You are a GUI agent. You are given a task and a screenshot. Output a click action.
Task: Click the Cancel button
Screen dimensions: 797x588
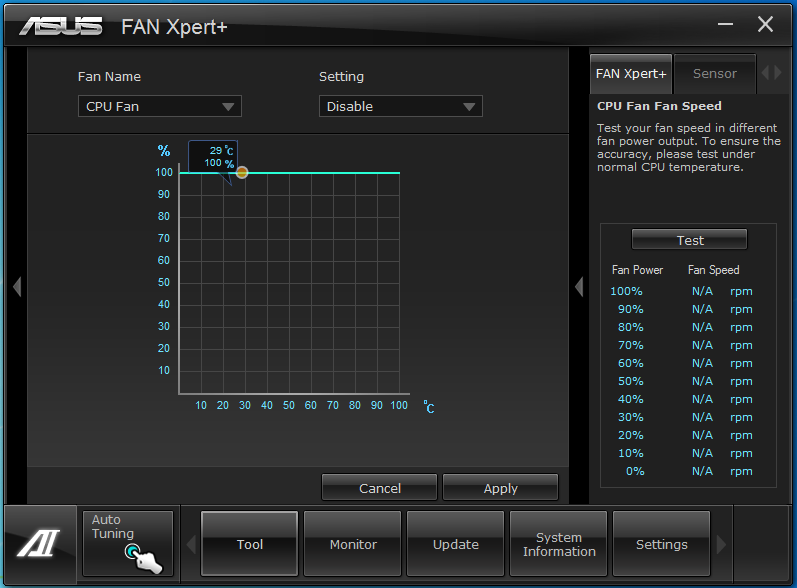coord(380,488)
